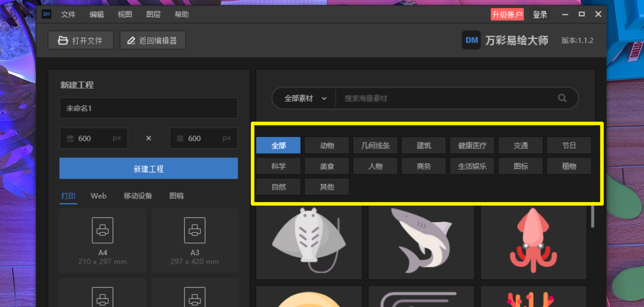Image resolution: width=644 pixels, height=307 pixels.
Task: Select the 动物 category filter
Action: (x=327, y=145)
